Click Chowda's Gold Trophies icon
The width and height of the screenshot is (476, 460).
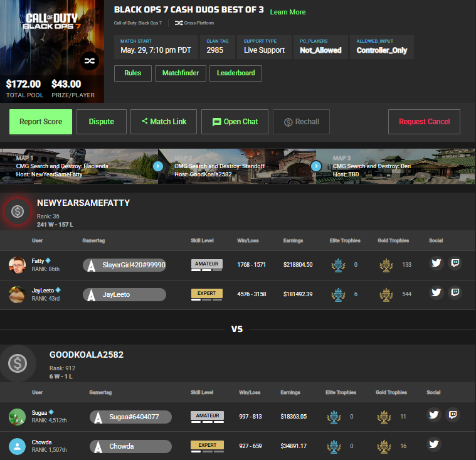(384, 446)
